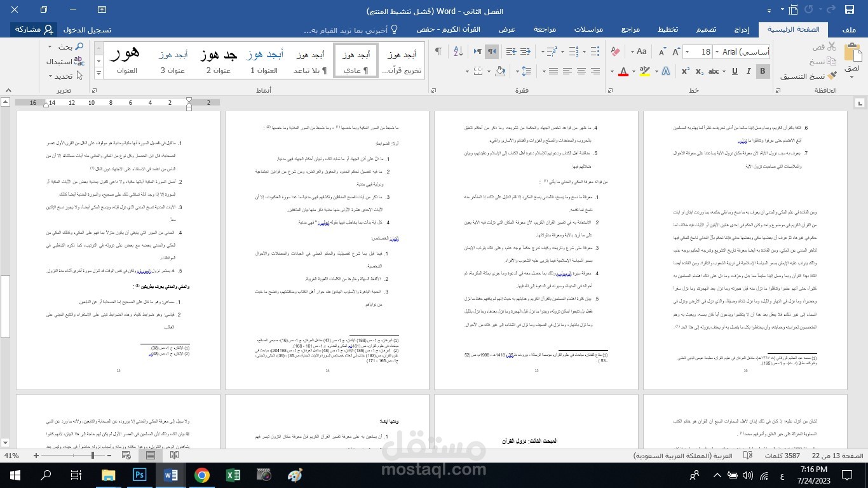This screenshot has width=868, height=488.
Task: Open the File (ملف) tab
Action: pyautogui.click(x=849, y=29)
